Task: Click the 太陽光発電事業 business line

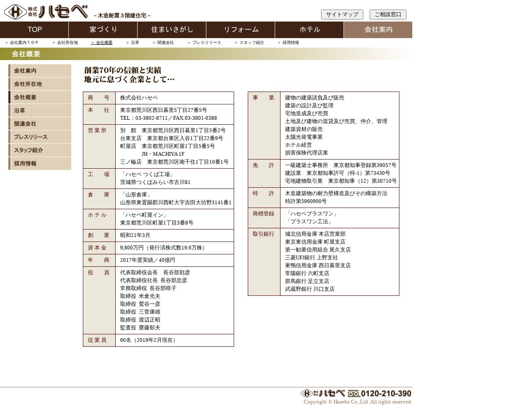Action: click(304, 137)
